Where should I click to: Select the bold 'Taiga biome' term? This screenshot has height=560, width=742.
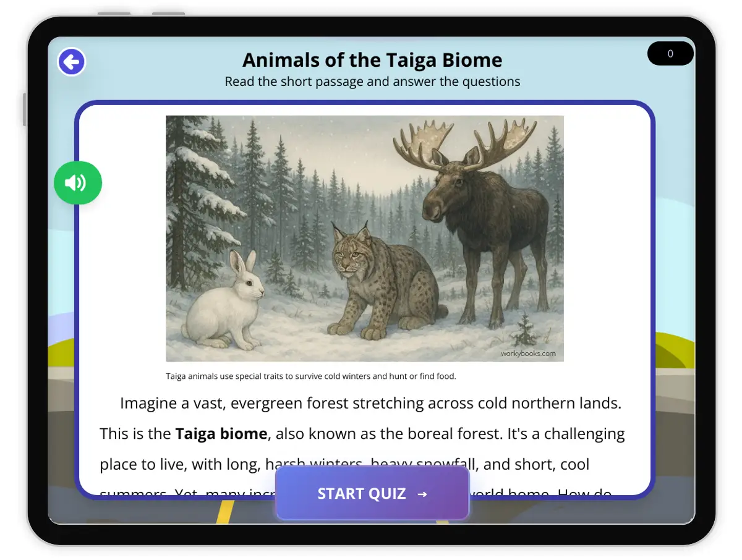click(x=221, y=433)
